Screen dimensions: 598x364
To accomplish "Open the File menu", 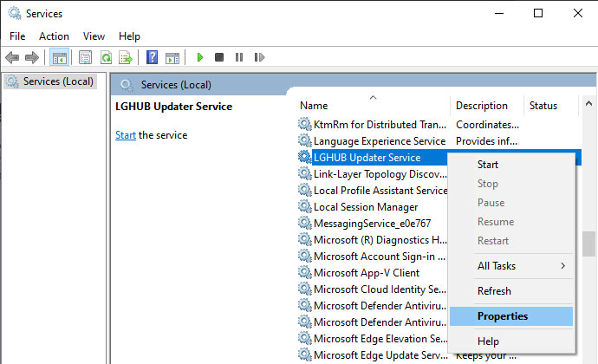I will [x=17, y=36].
